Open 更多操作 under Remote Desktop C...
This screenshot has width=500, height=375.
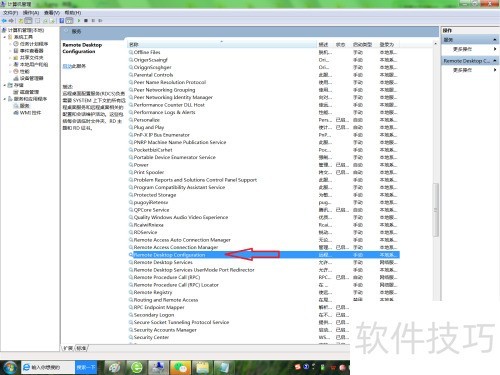tap(462, 70)
